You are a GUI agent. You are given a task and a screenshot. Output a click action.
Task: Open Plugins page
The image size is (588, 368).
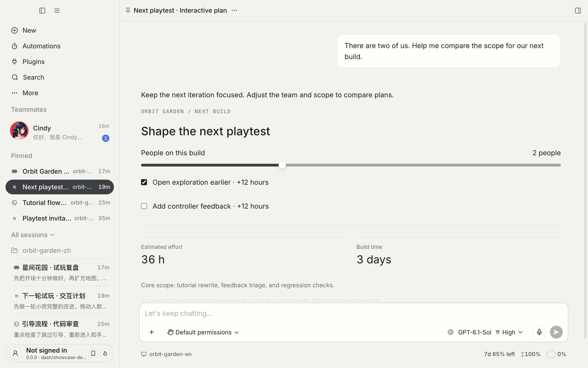pyautogui.click(x=59, y=62)
